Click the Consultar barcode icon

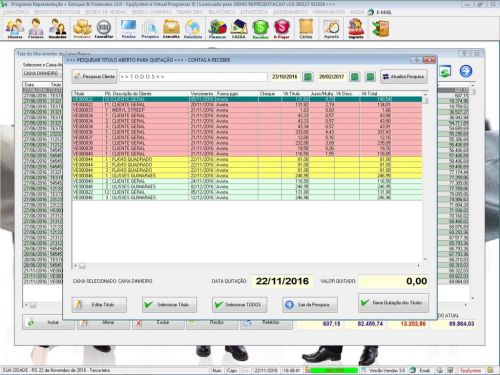coord(104,28)
